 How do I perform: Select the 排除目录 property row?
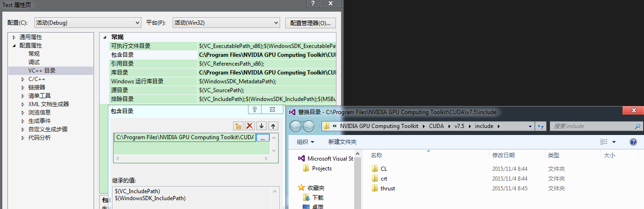(x=222, y=99)
